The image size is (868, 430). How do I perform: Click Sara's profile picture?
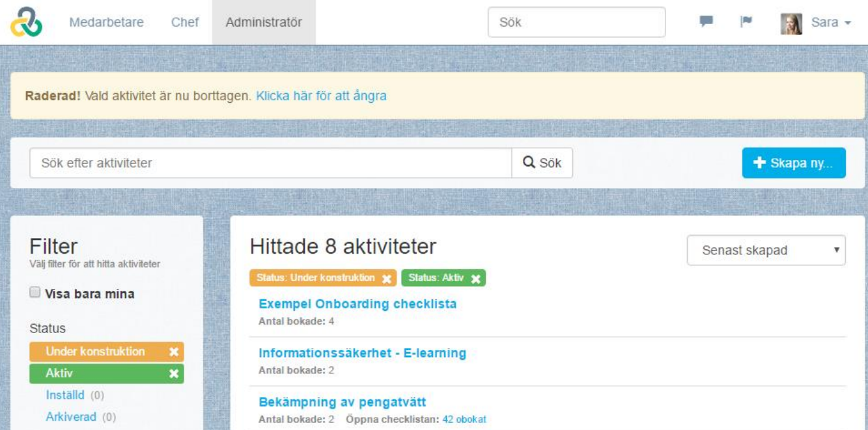coord(791,23)
